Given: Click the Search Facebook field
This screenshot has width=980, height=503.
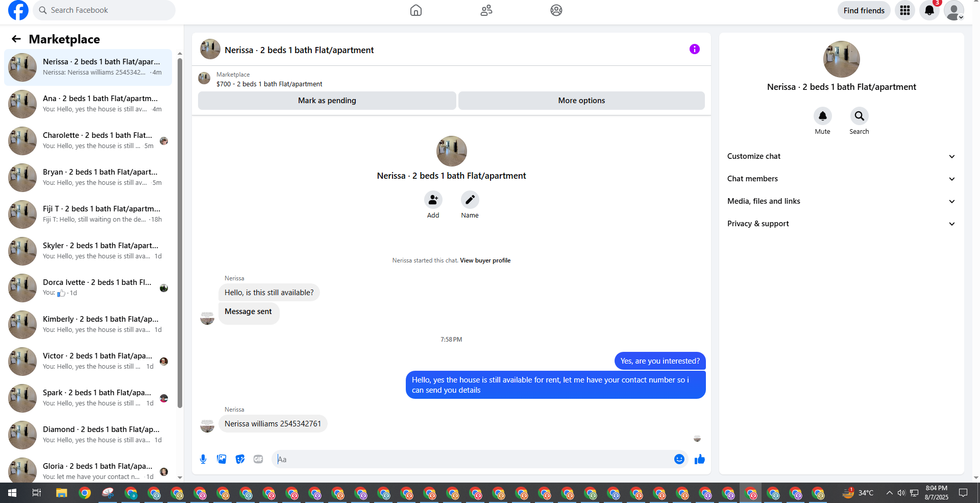Looking at the screenshot, I should 104,10.
